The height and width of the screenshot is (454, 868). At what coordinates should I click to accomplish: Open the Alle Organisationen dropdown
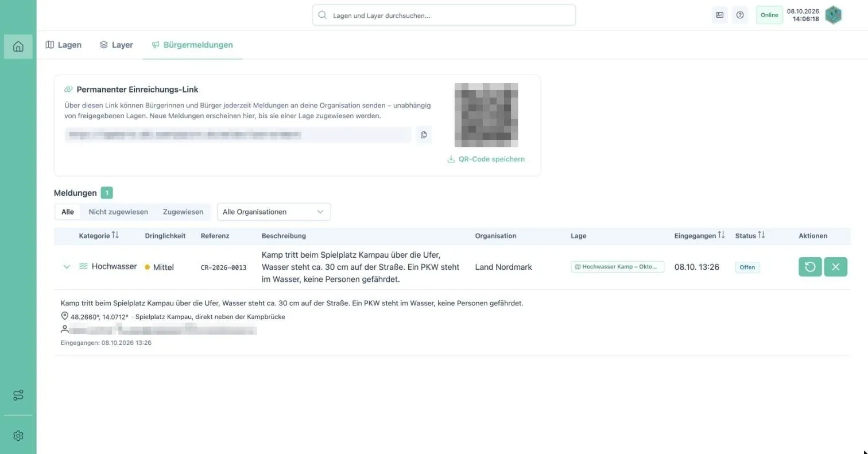[x=274, y=212]
